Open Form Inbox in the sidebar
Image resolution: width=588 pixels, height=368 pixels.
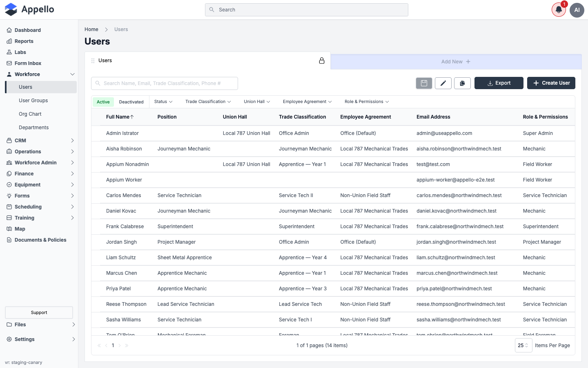pos(28,63)
